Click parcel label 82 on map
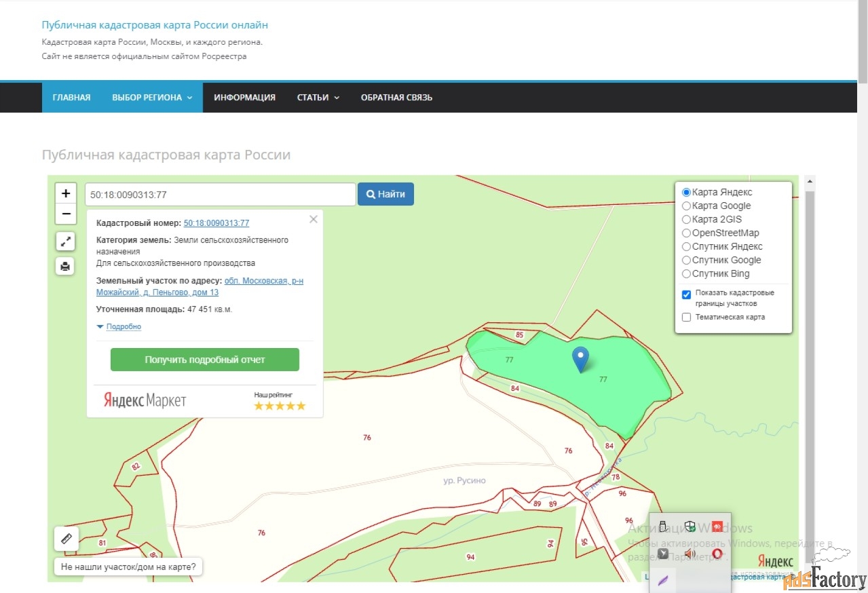This screenshot has width=868, height=593. (136, 466)
